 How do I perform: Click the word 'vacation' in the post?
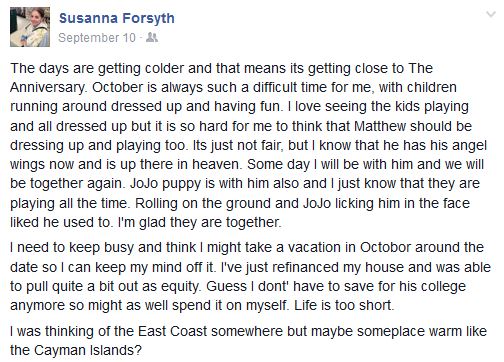coord(314,247)
